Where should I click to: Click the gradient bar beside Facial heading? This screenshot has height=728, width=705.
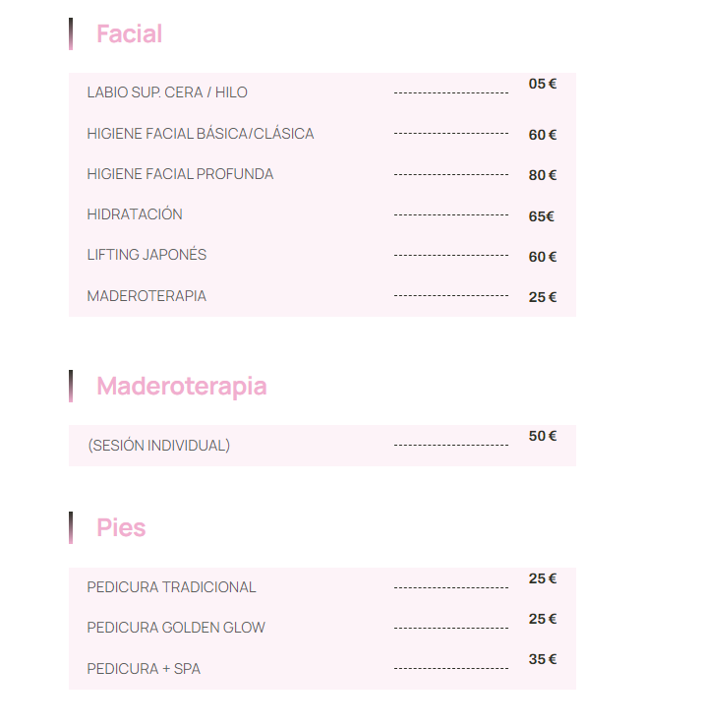click(71, 33)
